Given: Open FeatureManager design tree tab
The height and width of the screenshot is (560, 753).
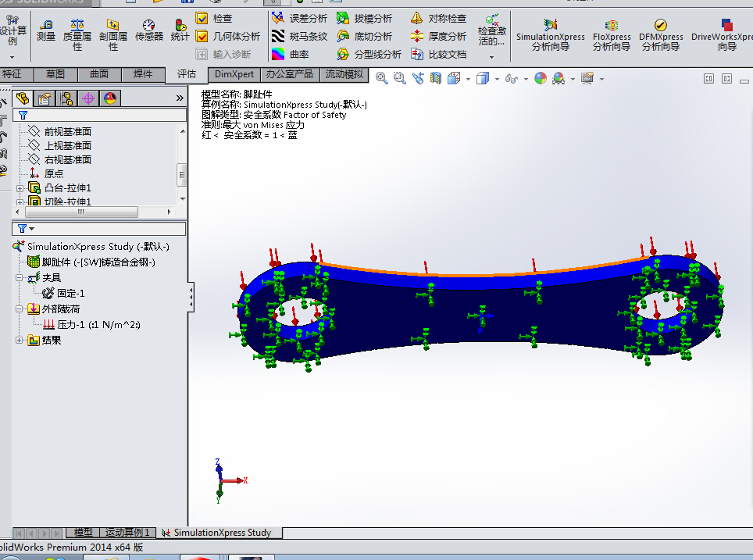Looking at the screenshot, I should pos(23,98).
